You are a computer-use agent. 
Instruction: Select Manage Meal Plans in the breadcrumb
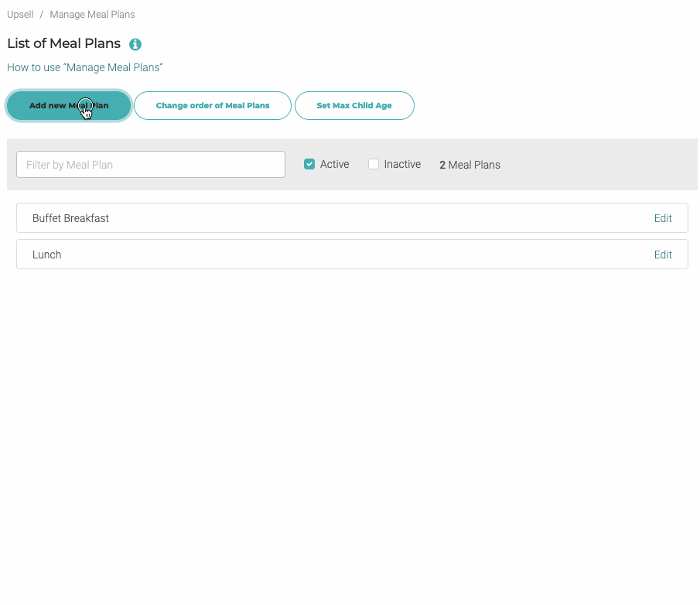tap(91, 14)
